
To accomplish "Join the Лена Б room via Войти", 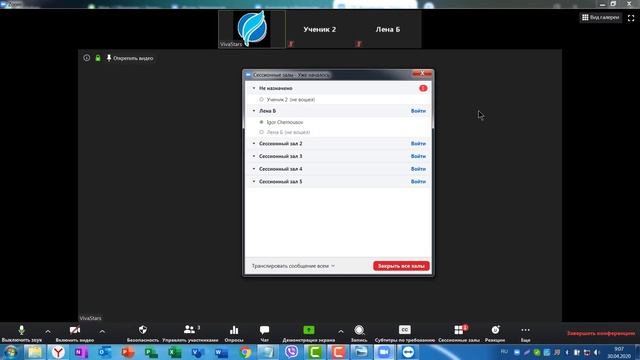I will click(418, 111).
